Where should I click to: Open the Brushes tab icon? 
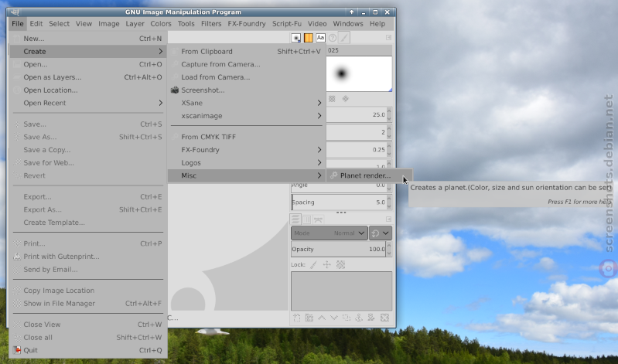coord(296,38)
